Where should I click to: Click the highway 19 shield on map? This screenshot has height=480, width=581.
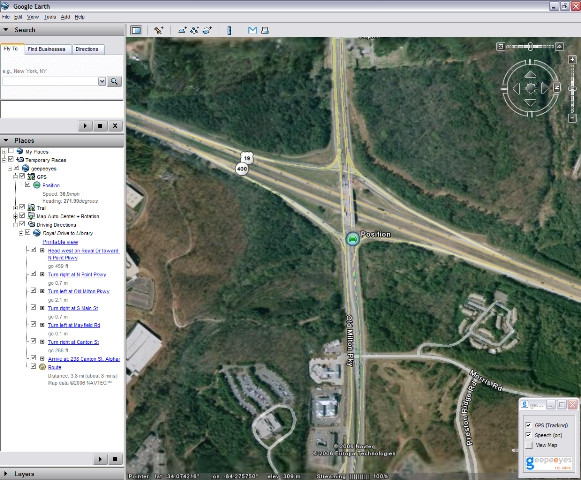point(247,158)
